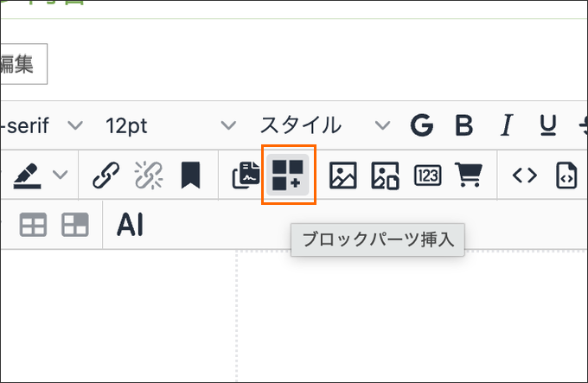Open the image and file insert icon

[385, 176]
